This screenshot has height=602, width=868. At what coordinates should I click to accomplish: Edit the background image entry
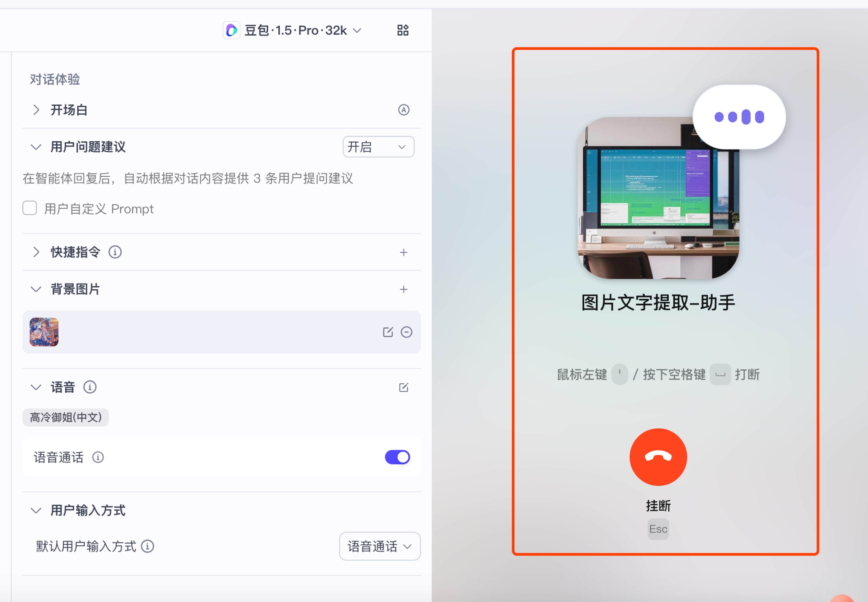pyautogui.click(x=388, y=332)
